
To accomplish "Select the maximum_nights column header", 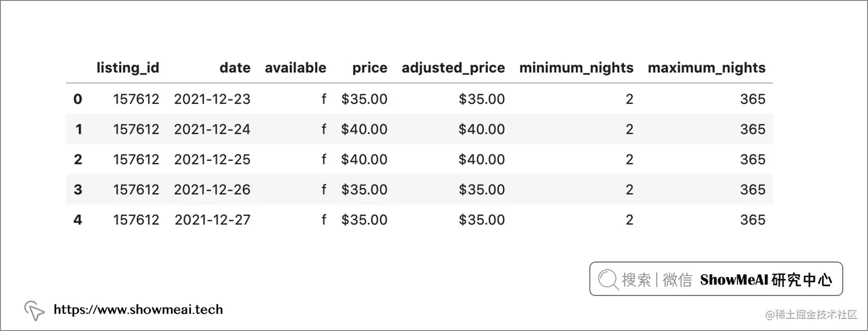I will point(706,68).
